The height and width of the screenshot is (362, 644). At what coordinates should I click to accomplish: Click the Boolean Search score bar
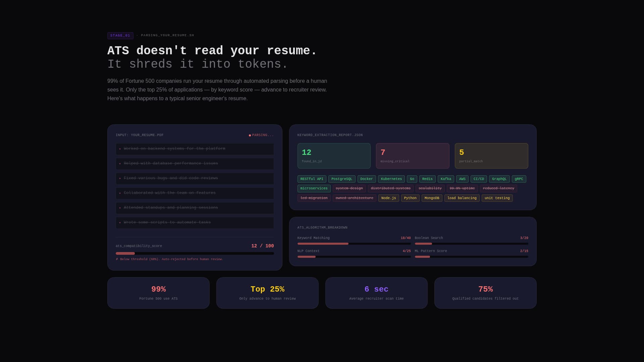(x=471, y=244)
